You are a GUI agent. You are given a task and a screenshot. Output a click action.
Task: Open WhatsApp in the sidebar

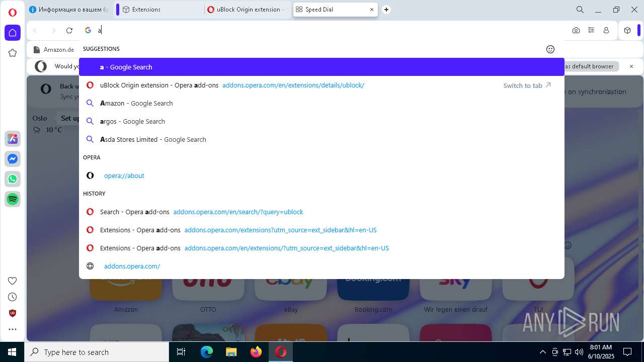coord(13,179)
